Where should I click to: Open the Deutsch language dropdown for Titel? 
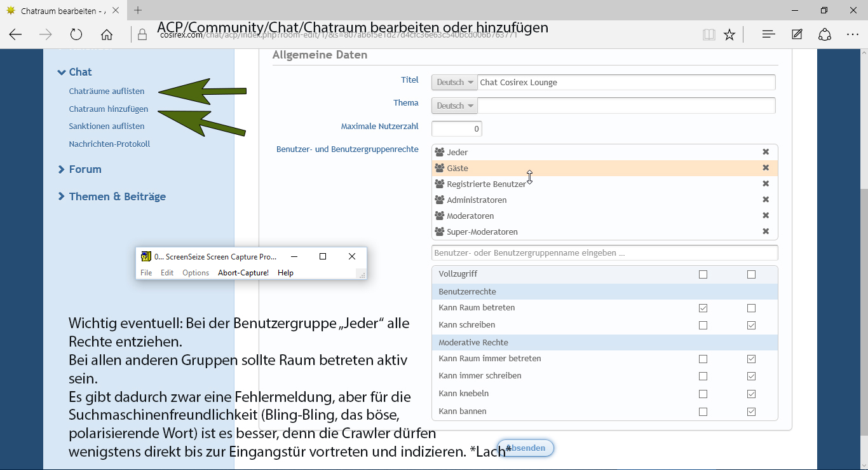pyautogui.click(x=454, y=83)
